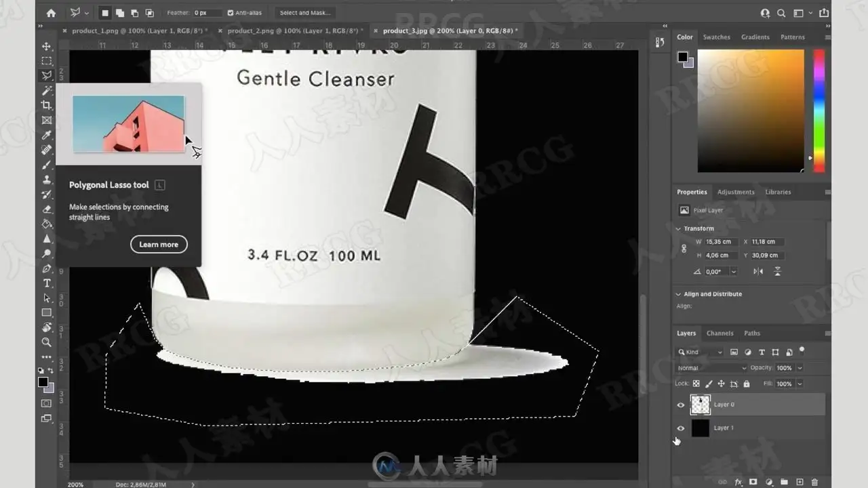The width and height of the screenshot is (868, 488).
Task: Toggle link between width and height
Action: (684, 249)
